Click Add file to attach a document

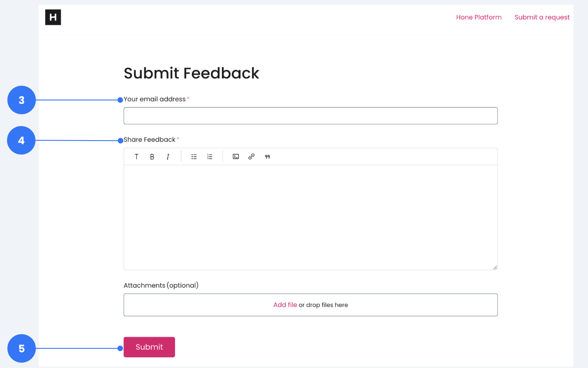[x=285, y=305]
